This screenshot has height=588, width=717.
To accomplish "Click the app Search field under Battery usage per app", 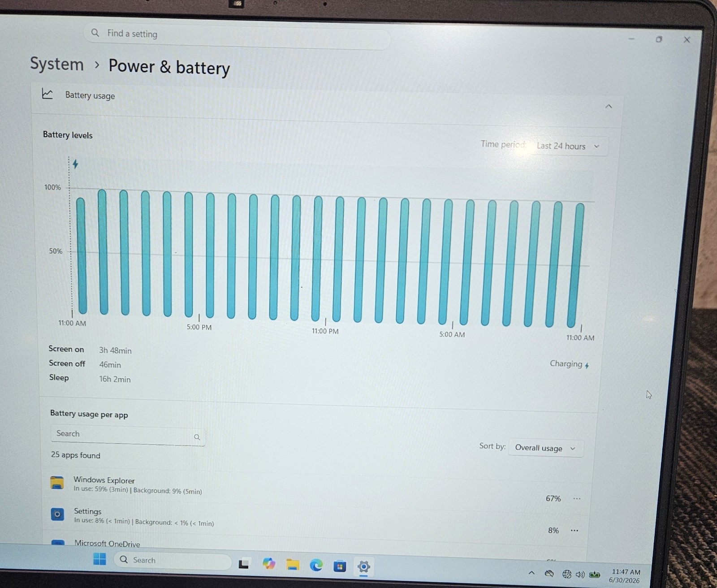I will (128, 435).
